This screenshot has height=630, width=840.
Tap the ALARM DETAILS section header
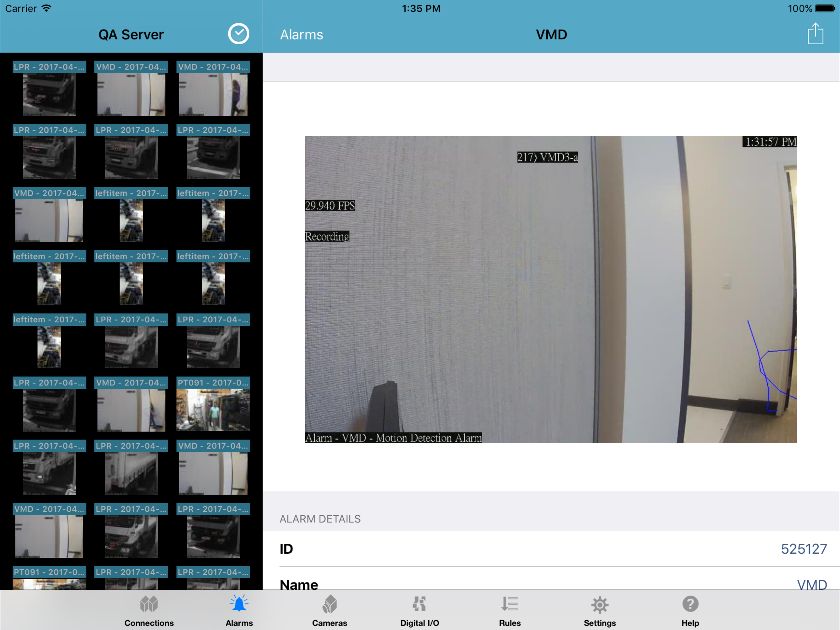point(320,519)
